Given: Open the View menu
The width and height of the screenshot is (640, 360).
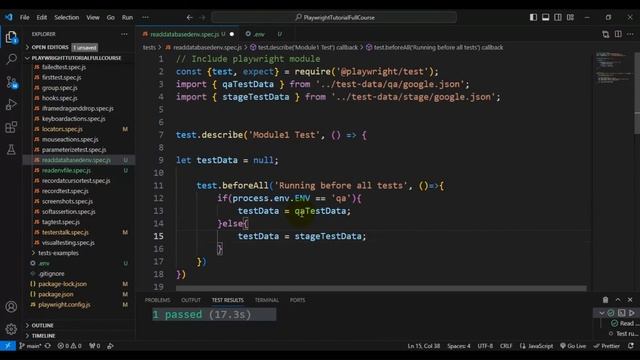Looking at the screenshot, I should (x=93, y=18).
